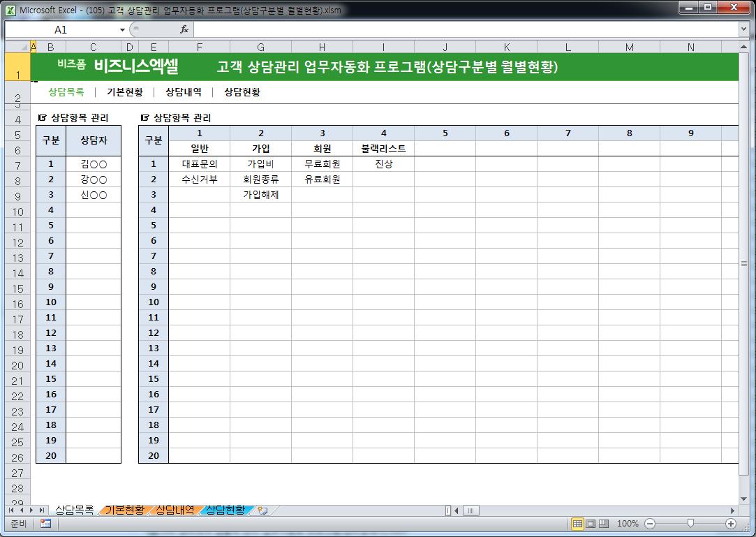Select the 일반 category header cell
The image size is (756, 537).
(x=200, y=149)
